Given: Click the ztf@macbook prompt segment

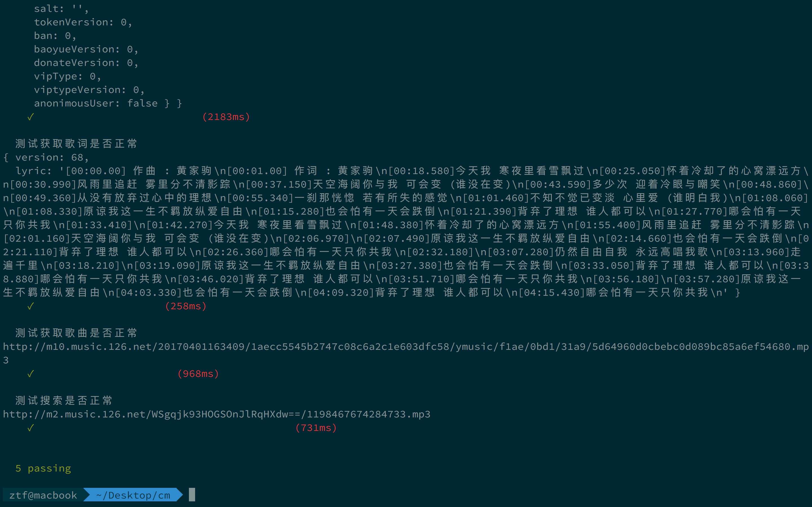Looking at the screenshot, I should point(43,495).
